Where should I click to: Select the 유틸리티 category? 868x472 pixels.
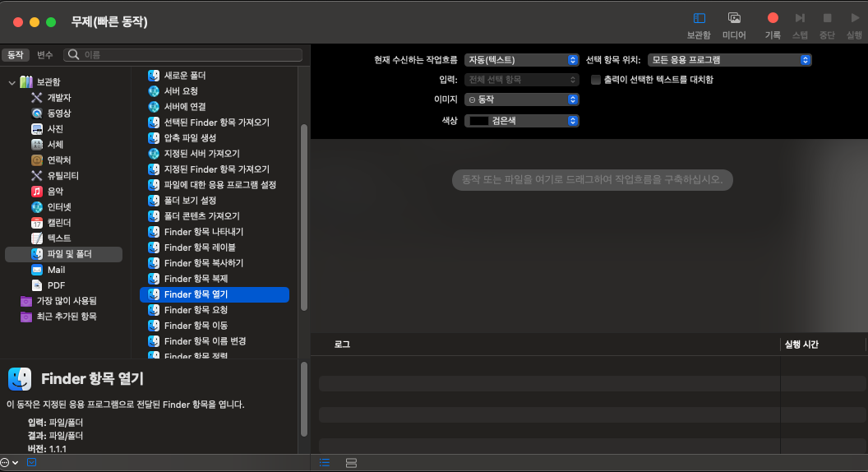(x=63, y=176)
